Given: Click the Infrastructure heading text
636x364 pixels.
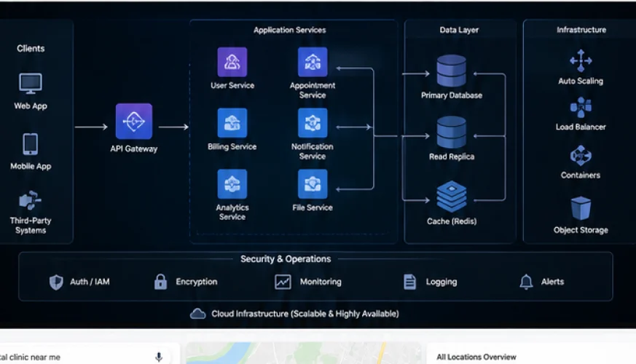Looking at the screenshot, I should (581, 30).
